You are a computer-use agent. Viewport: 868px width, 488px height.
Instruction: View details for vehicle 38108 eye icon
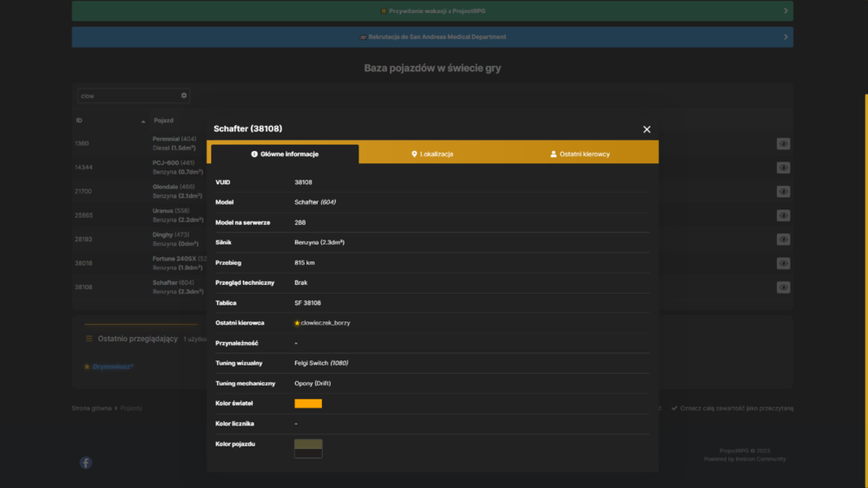pos(783,287)
